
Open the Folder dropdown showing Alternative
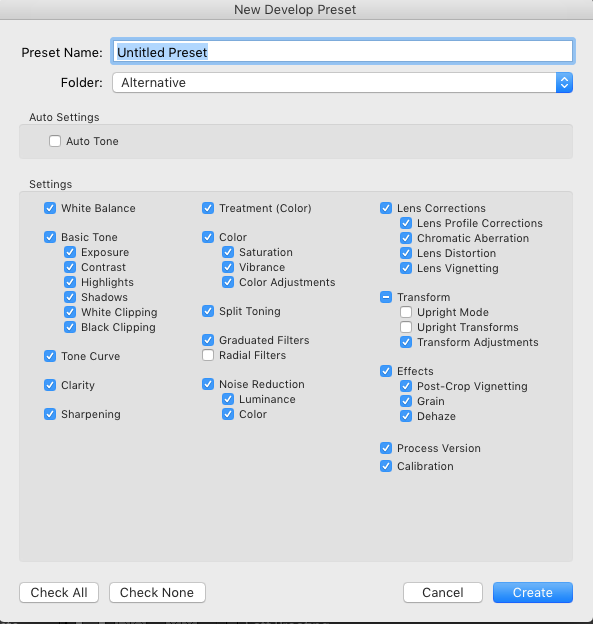(x=342, y=82)
